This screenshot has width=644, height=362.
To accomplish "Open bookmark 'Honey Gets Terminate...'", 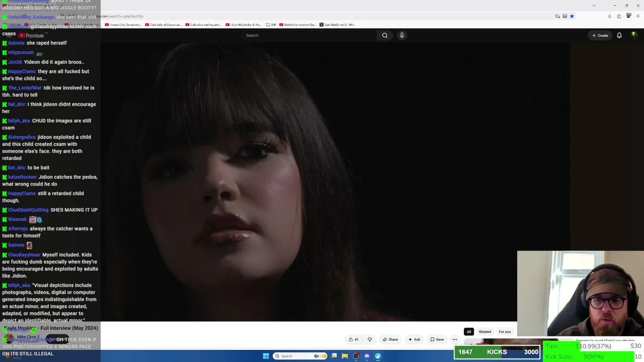I will point(123,25).
